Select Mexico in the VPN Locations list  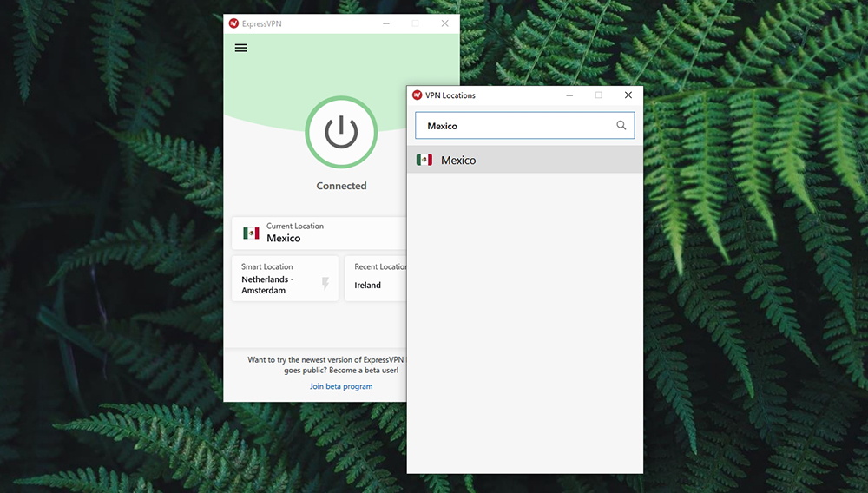point(525,160)
